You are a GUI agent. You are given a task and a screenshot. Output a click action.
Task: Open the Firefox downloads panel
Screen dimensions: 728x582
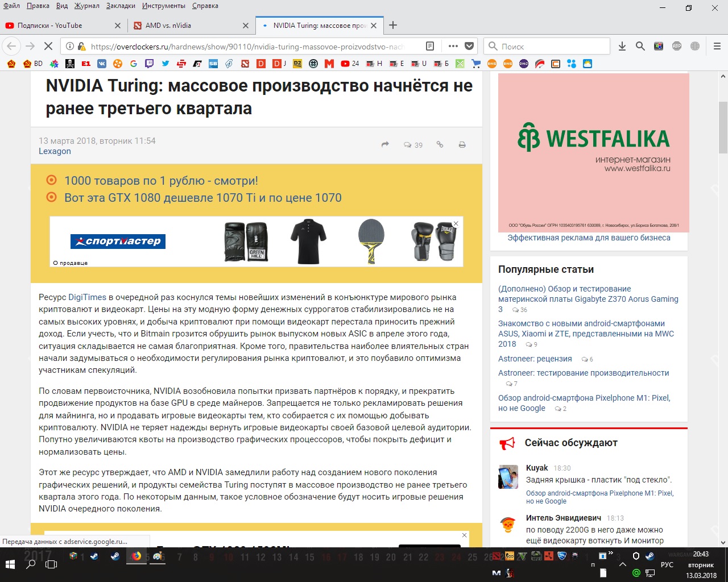(x=622, y=46)
